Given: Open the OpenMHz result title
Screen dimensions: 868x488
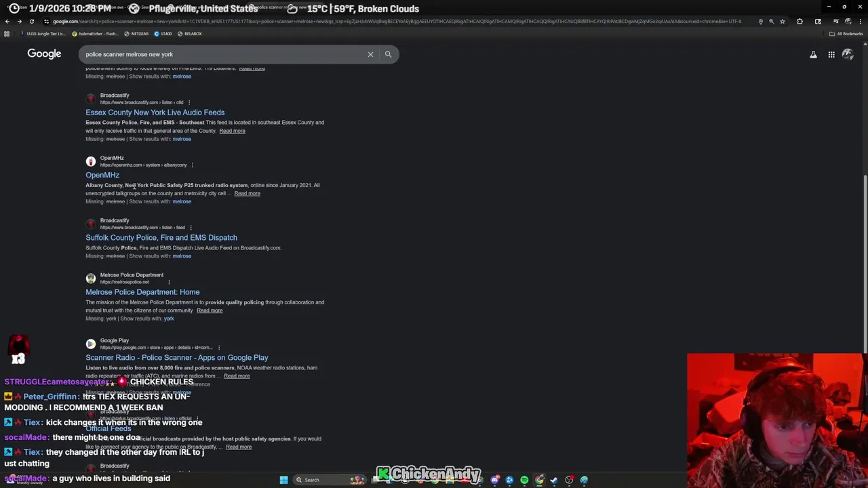Looking at the screenshot, I should pyautogui.click(x=102, y=175).
